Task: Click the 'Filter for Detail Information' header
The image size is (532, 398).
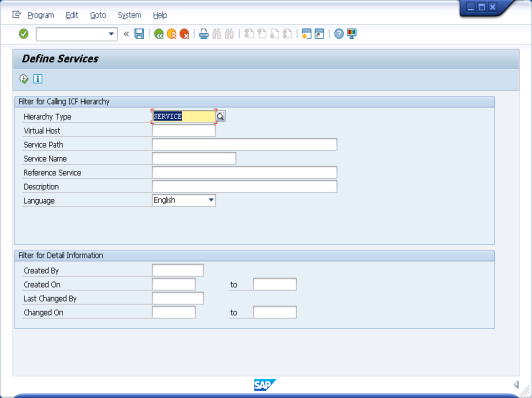Action: (61, 255)
